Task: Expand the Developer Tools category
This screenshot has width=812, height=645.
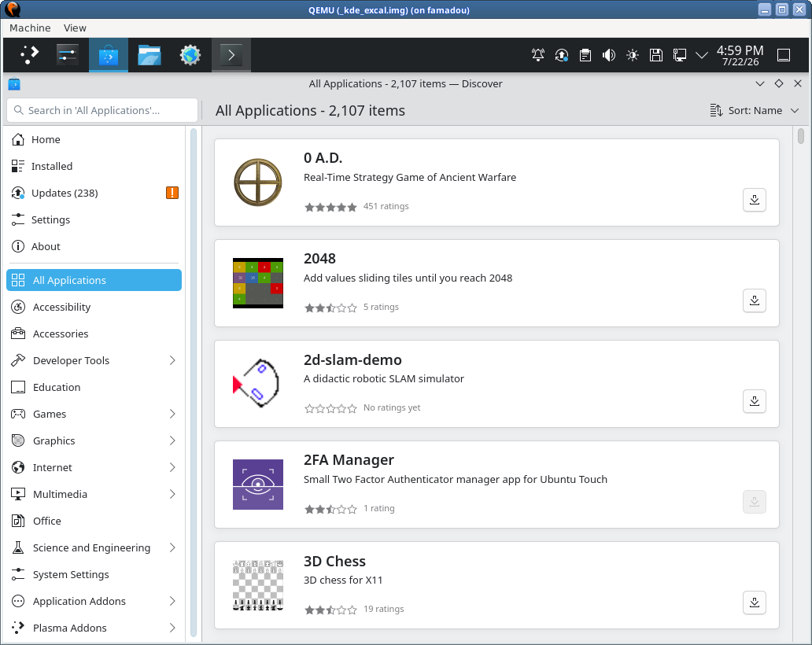Action: (172, 360)
